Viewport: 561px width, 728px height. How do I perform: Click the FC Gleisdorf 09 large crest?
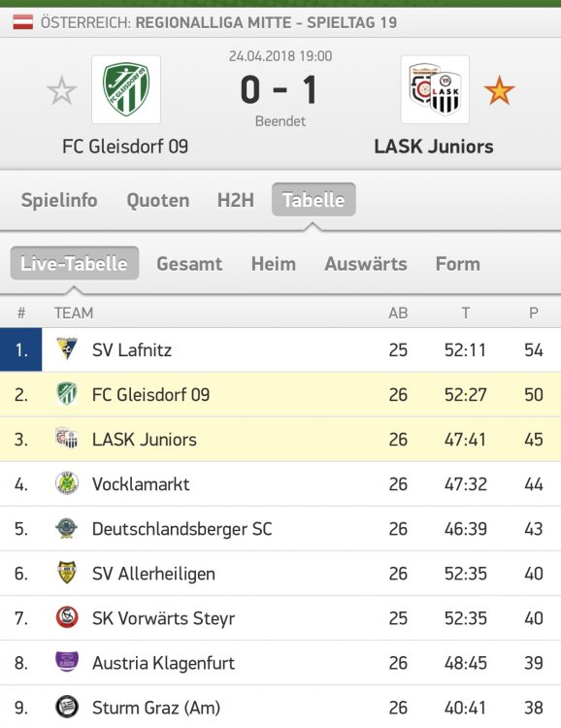(126, 89)
